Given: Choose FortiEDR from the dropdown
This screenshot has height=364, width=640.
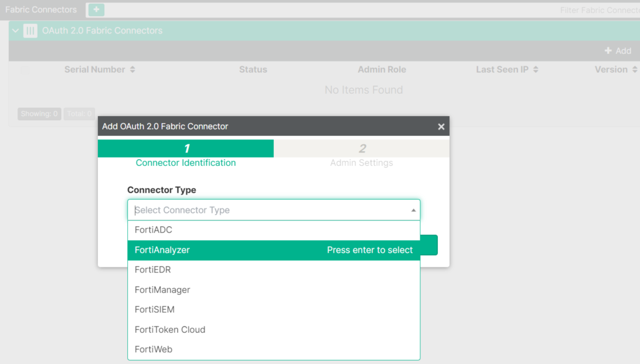Looking at the screenshot, I should [x=274, y=270].
